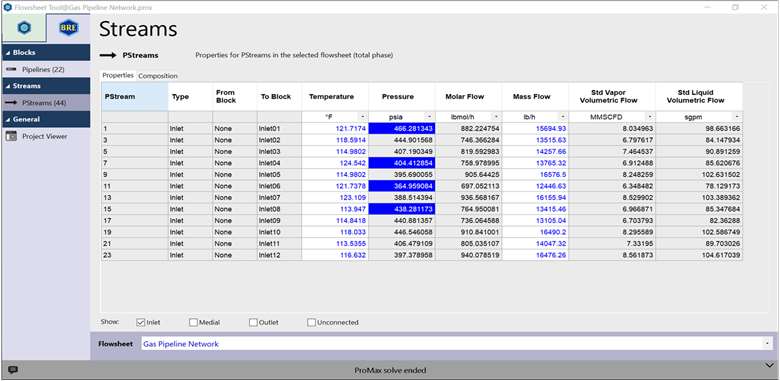Open the MMSCFD unit dropdown
The width and height of the screenshot is (780, 381).
pyautogui.click(x=650, y=117)
